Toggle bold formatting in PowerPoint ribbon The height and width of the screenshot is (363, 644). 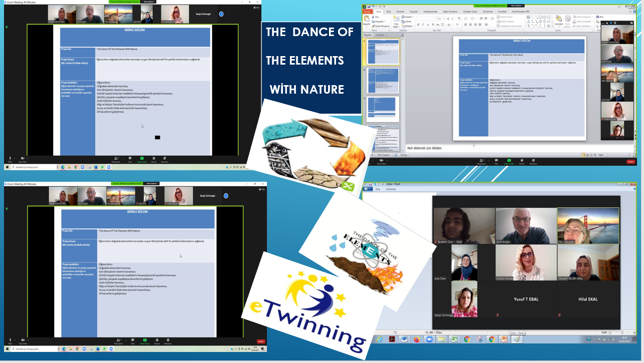coord(418,25)
